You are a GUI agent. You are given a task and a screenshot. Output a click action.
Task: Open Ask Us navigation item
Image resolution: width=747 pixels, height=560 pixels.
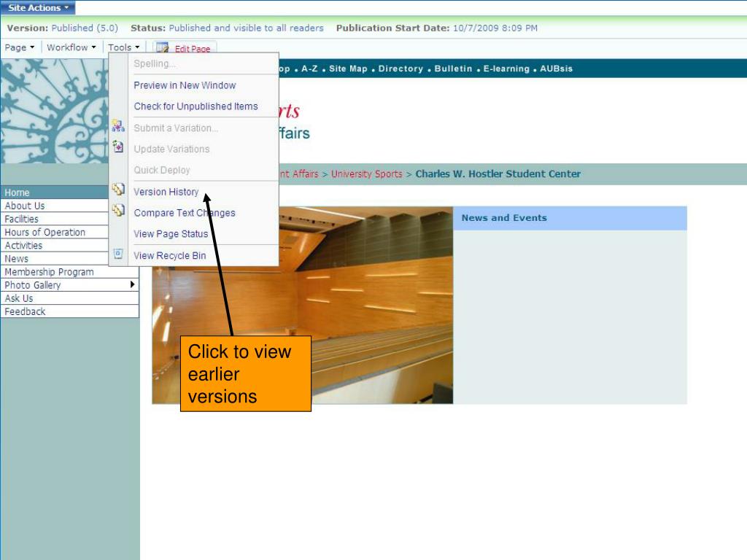69,298
